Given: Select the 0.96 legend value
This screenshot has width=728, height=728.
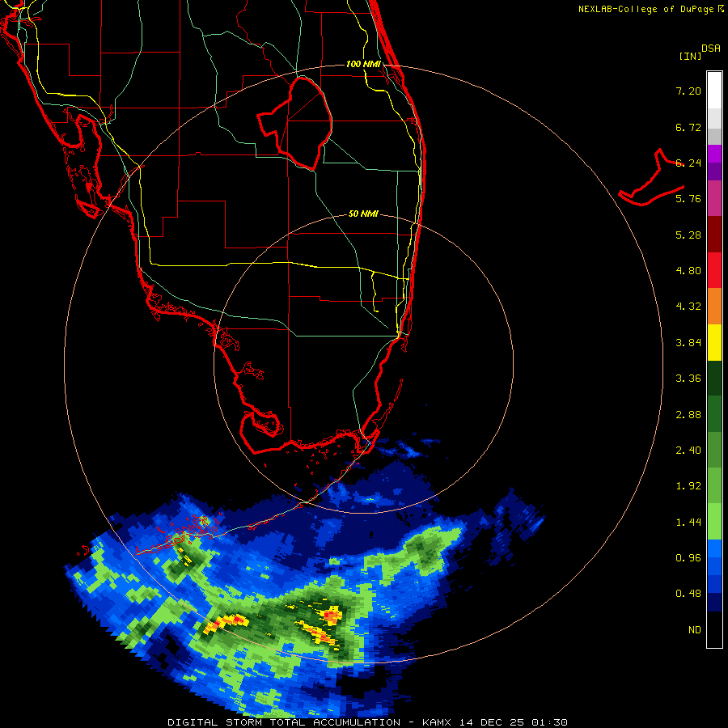Looking at the screenshot, I should pyautogui.click(x=688, y=558).
